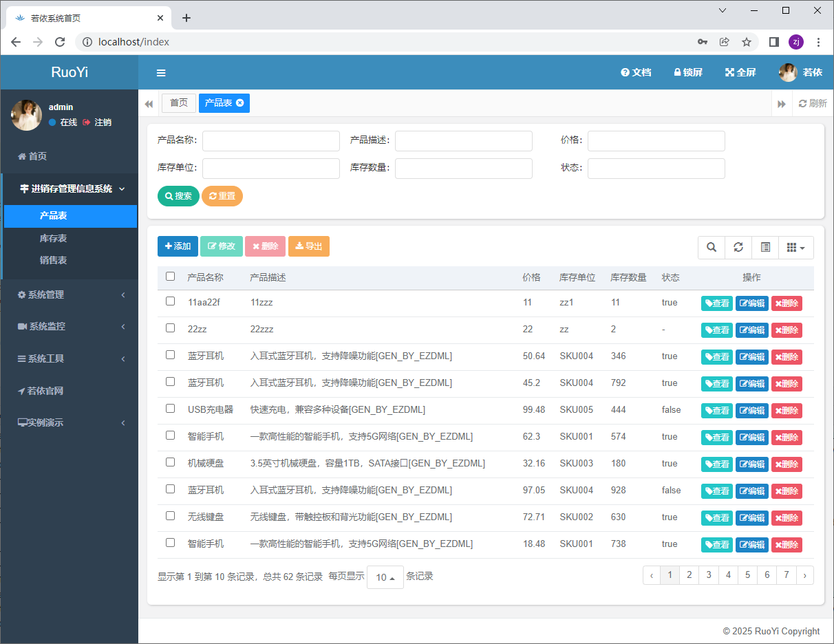The image size is (834, 644).
Task: Open the columns dropdown in table toolbar
Action: pyautogui.click(x=795, y=248)
